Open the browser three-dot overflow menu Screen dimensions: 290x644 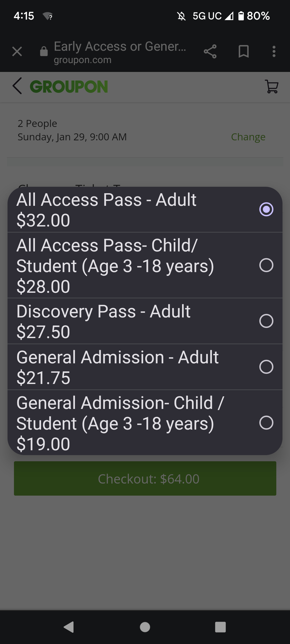274,52
